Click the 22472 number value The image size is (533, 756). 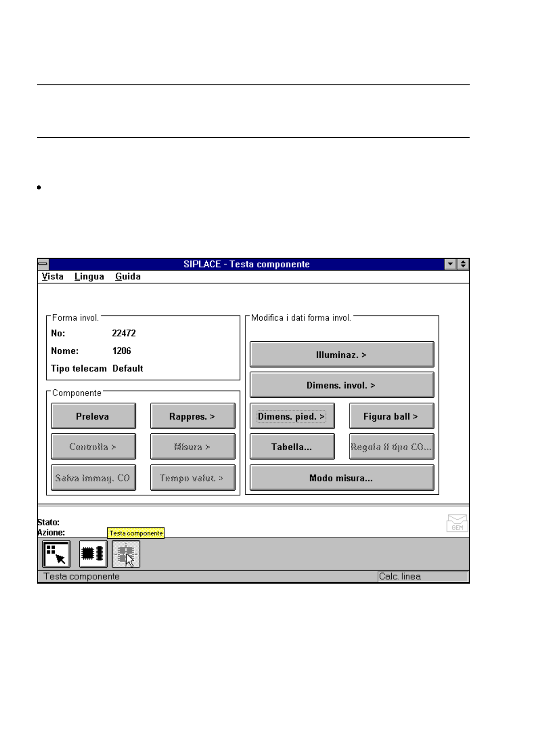point(124,333)
